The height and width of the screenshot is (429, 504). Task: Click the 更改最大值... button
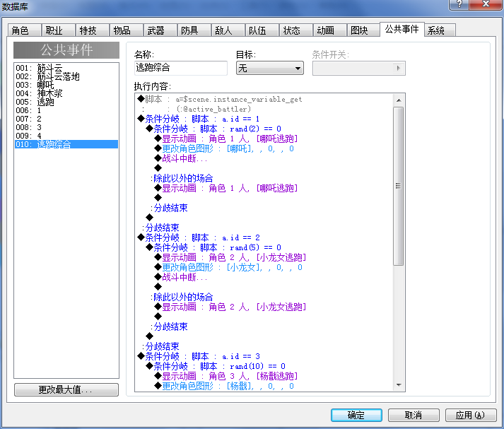[66, 390]
